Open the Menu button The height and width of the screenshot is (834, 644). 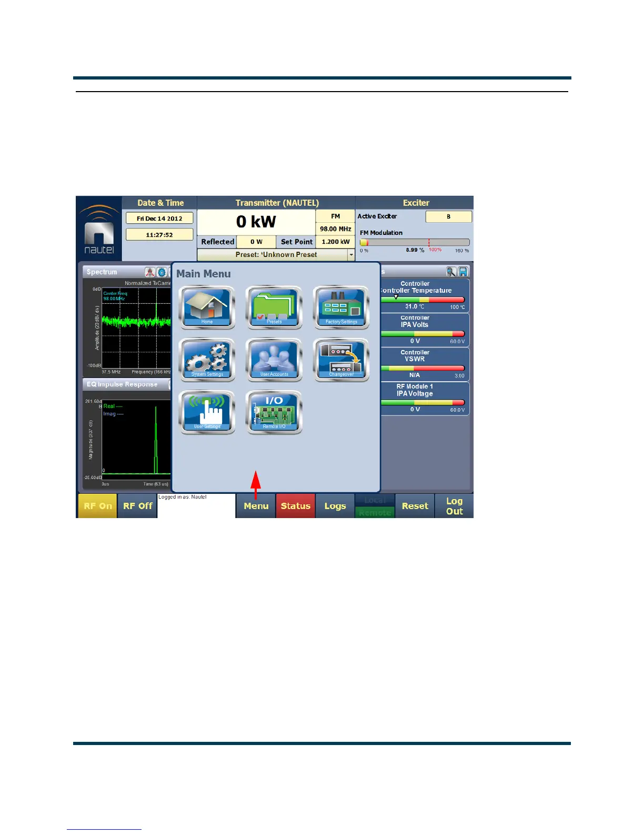[256, 506]
